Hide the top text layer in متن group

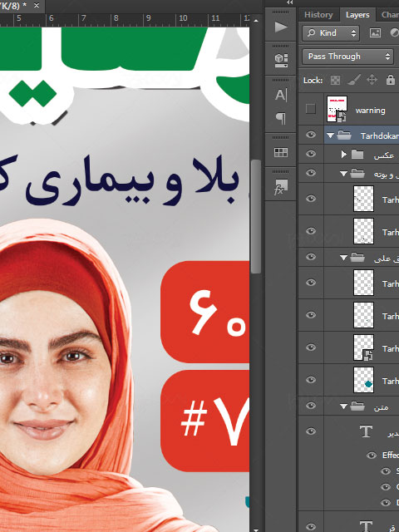[x=310, y=431]
